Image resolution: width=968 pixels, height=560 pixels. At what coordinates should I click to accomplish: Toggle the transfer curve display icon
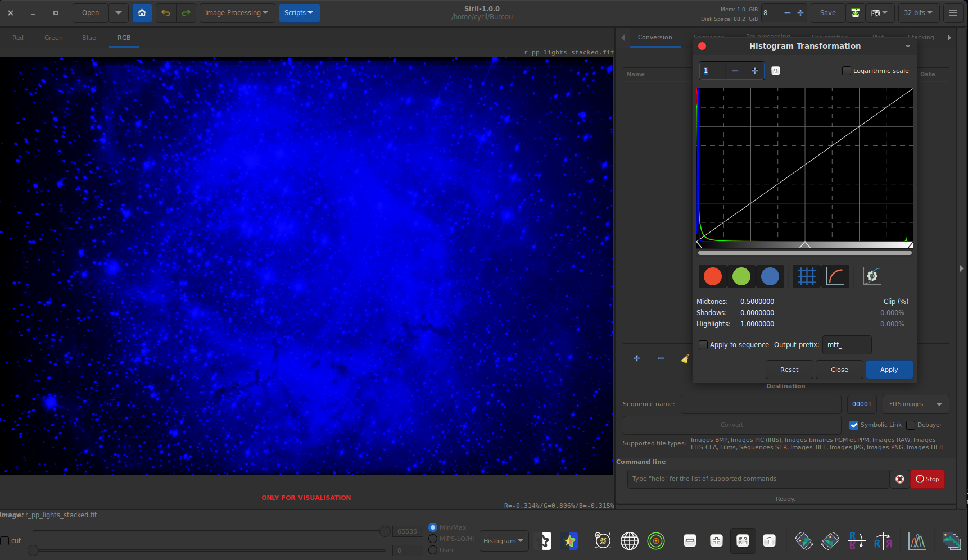835,276
